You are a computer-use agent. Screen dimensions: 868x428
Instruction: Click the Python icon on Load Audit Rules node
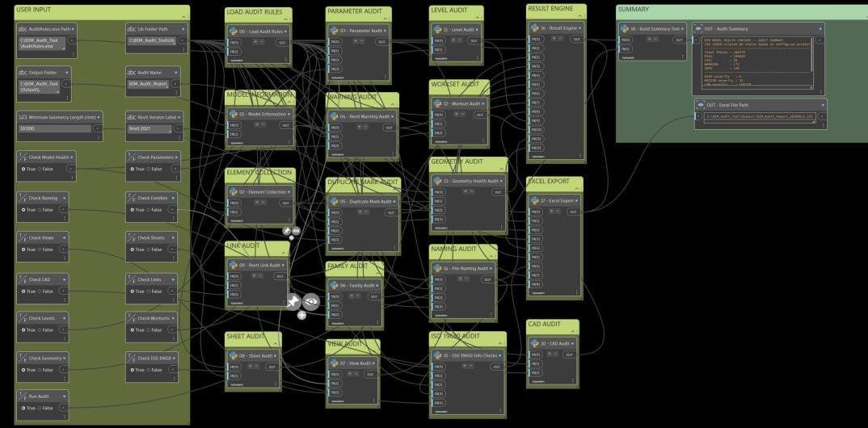(x=233, y=31)
